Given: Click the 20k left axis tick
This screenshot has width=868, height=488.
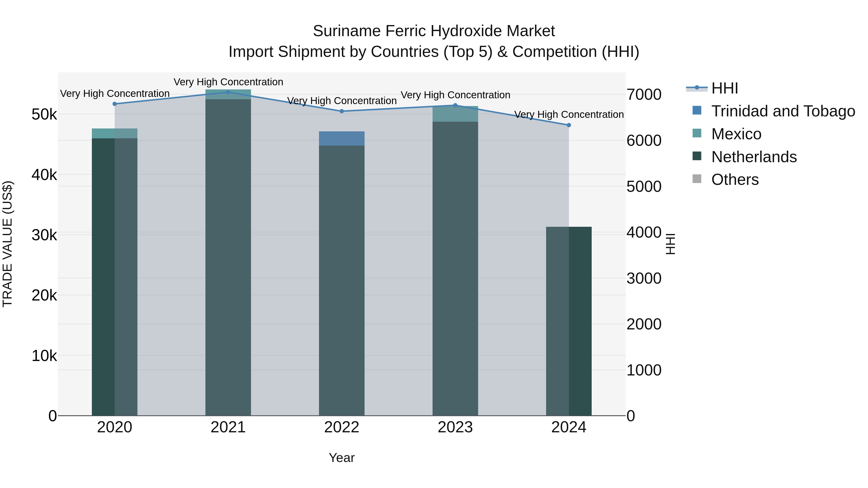Looking at the screenshot, I should tap(44, 295).
